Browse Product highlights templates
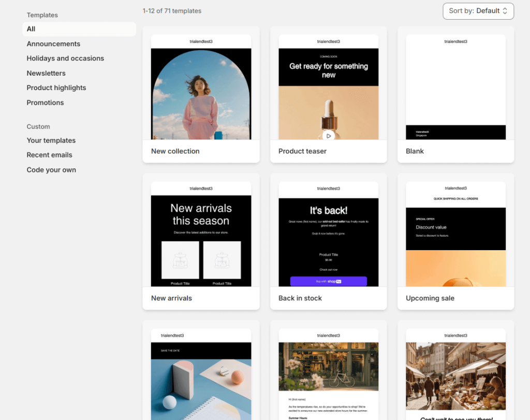Screen dimensions: 530x420 pyautogui.click(x=56, y=88)
